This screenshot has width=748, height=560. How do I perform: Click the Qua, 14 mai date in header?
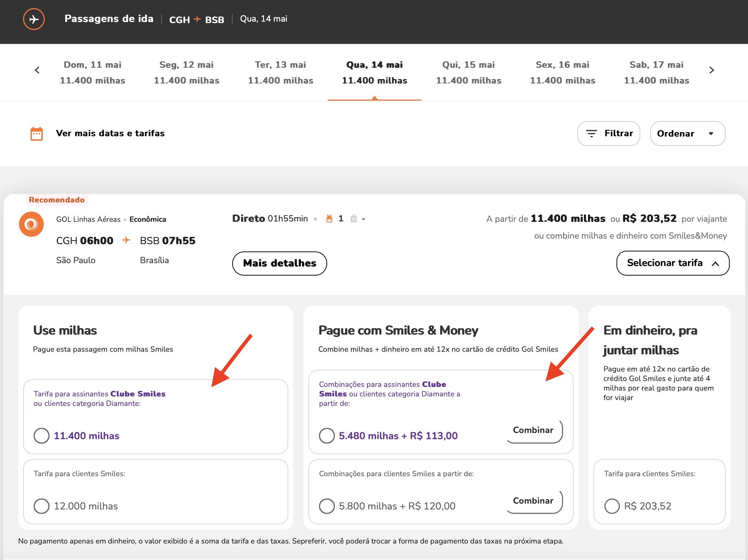click(x=264, y=19)
